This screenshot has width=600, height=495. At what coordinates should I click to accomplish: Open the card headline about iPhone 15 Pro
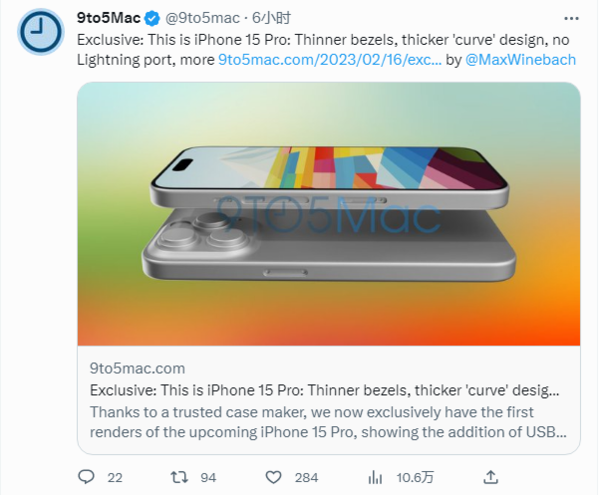pos(325,390)
